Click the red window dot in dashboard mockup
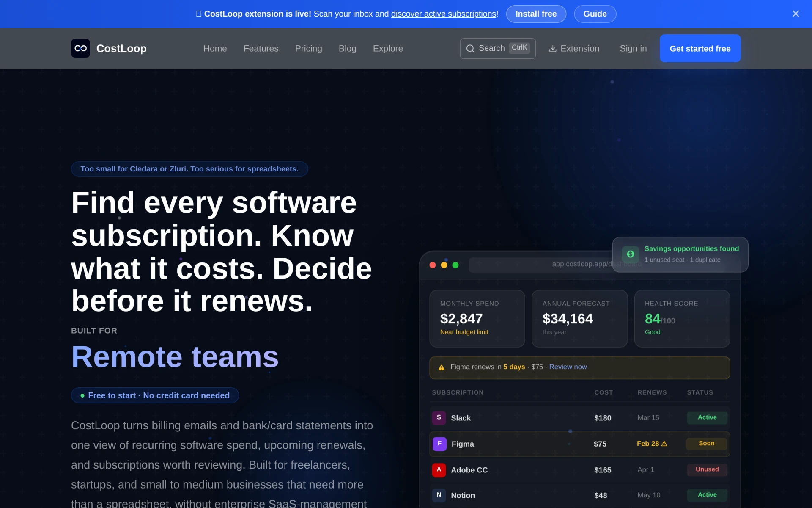This screenshot has width=812, height=508. point(433,265)
